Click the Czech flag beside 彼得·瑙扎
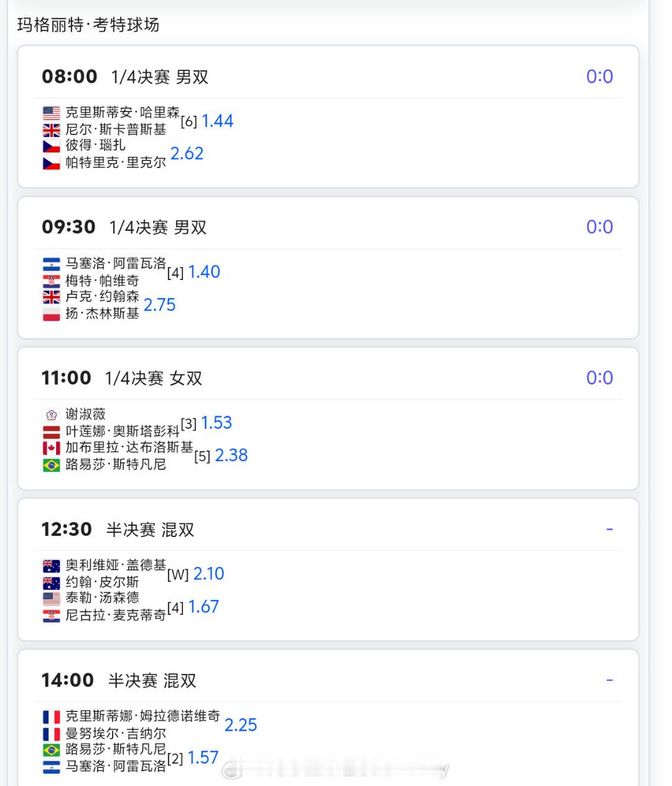The width and height of the screenshot is (672, 786). pyautogui.click(x=52, y=146)
